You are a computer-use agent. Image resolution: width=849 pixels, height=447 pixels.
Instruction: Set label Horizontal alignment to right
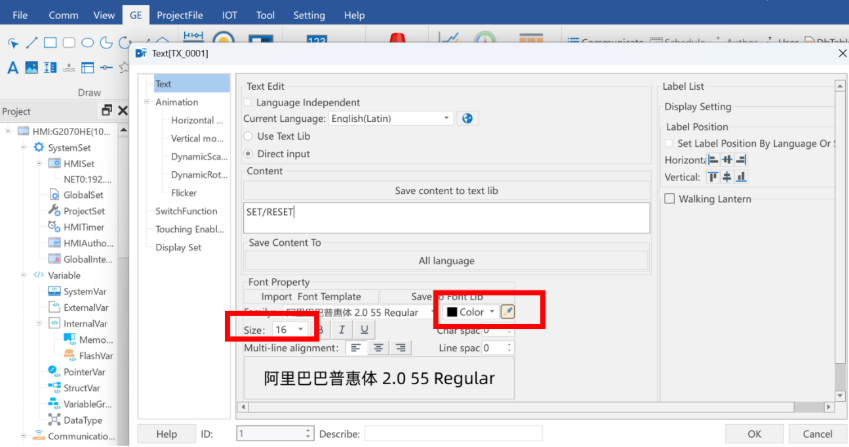(x=741, y=160)
